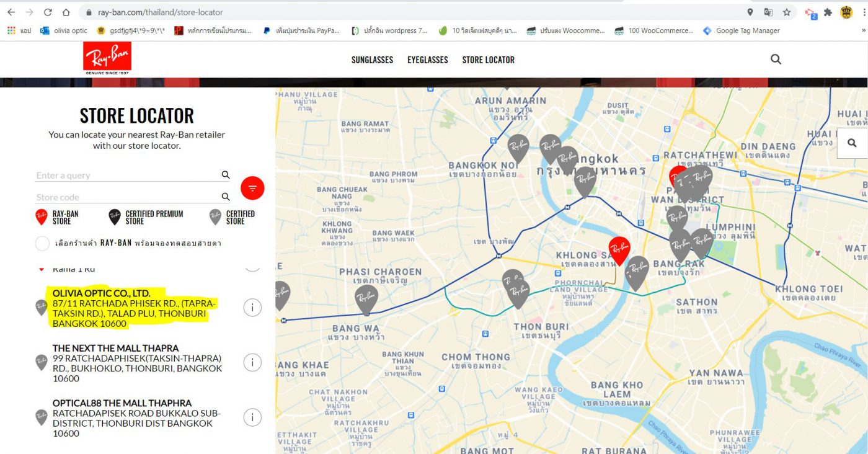This screenshot has height=454, width=868.
Task: Open the extensions puzzle piece icon
Action: point(828,12)
